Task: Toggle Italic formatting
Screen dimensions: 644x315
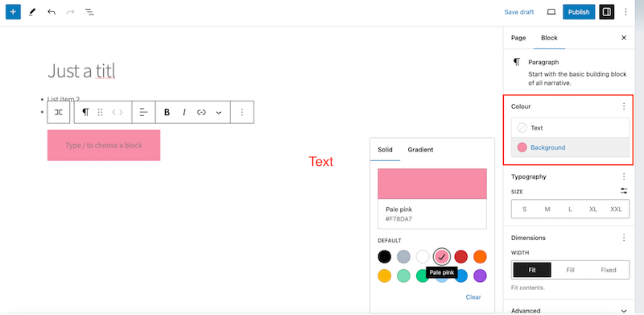Action: pos(184,112)
